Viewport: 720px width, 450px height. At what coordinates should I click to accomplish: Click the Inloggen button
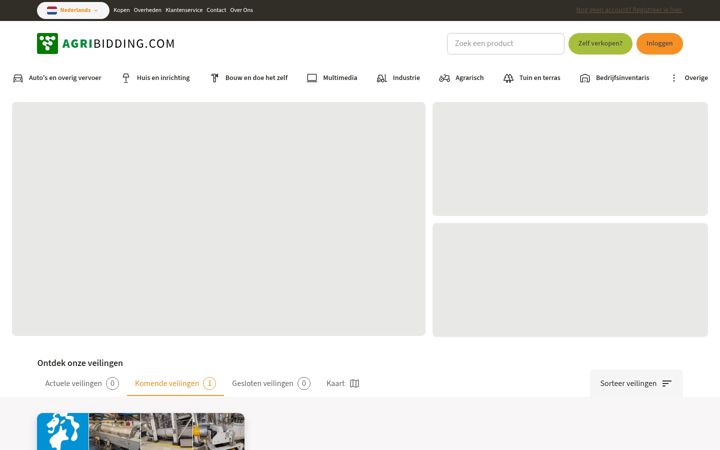[659, 44]
